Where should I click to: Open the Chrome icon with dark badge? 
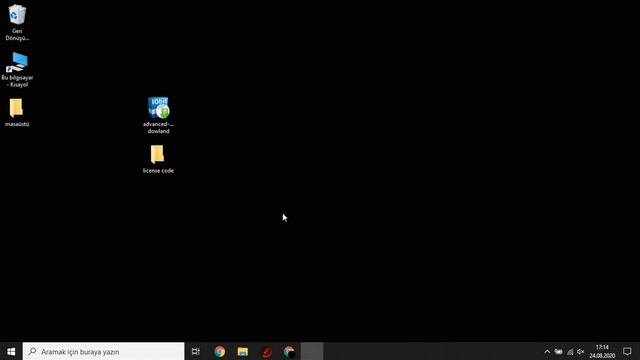289,351
